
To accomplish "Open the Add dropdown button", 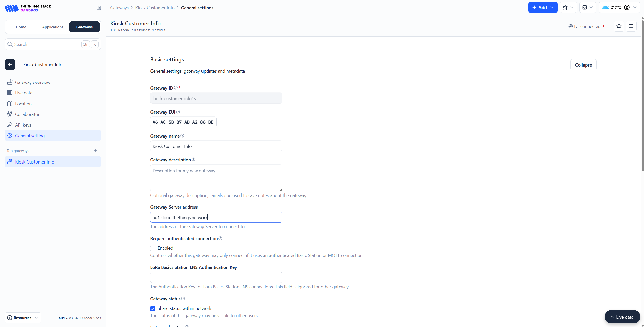I will click(543, 7).
